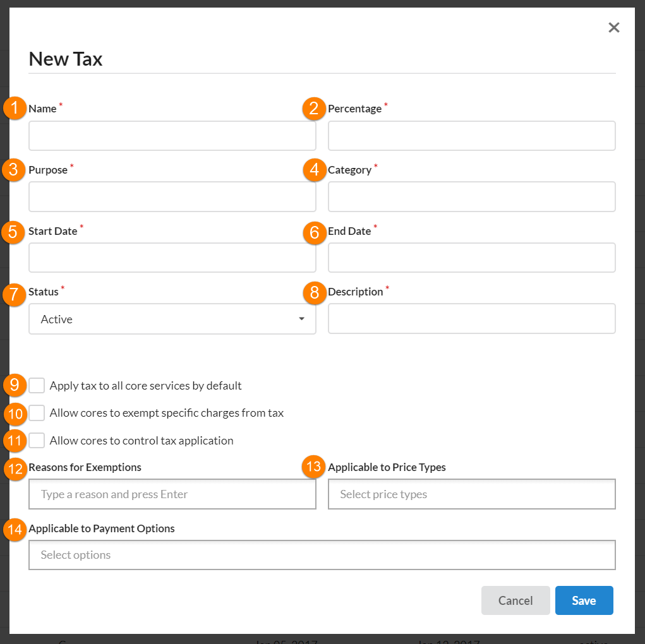Viewport: 645px width, 644px height.
Task: Click the Description input field
Action: pos(471,319)
